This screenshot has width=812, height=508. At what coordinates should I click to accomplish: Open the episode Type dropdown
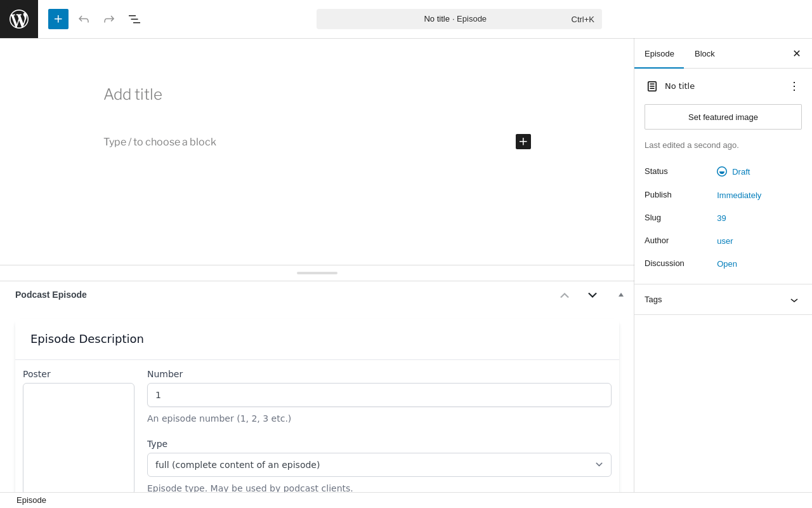click(x=379, y=465)
